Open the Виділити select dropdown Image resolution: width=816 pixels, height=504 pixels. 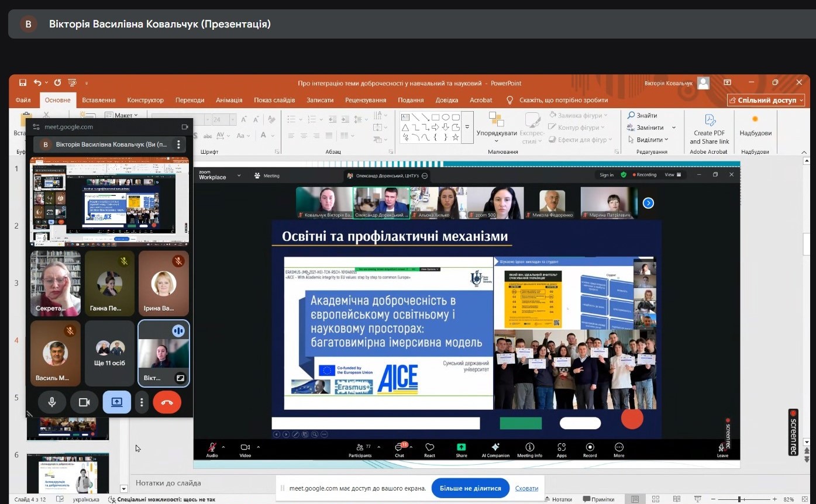coord(649,140)
